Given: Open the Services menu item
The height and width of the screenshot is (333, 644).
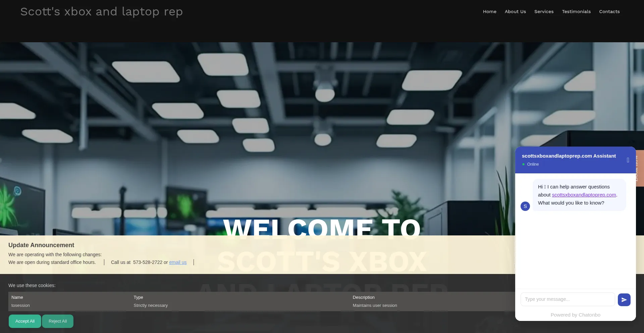Looking at the screenshot, I should (x=544, y=12).
